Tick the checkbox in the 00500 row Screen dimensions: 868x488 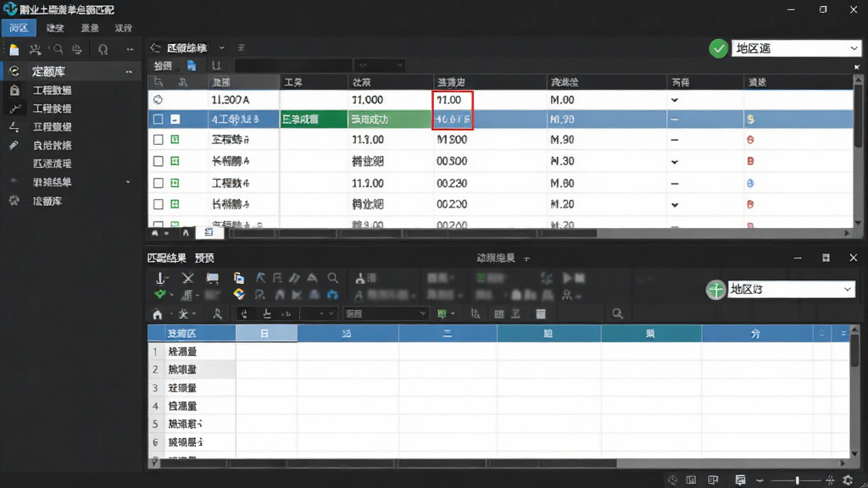click(x=159, y=162)
